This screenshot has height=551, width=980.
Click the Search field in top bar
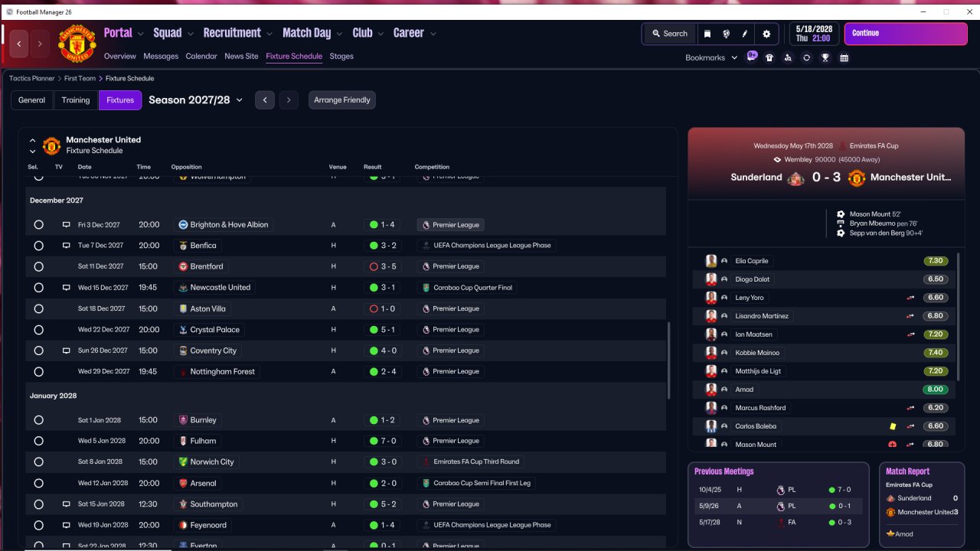(x=670, y=34)
